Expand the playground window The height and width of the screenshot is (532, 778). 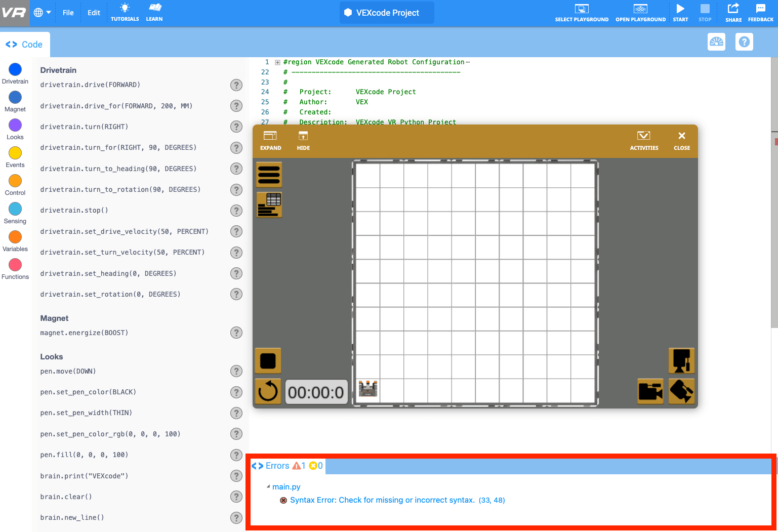coord(270,140)
